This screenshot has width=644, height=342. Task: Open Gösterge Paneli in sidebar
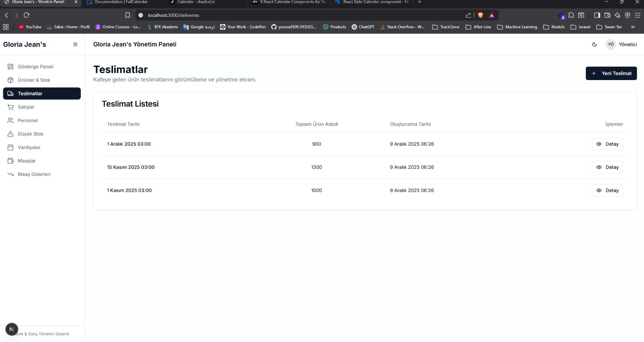click(42, 67)
